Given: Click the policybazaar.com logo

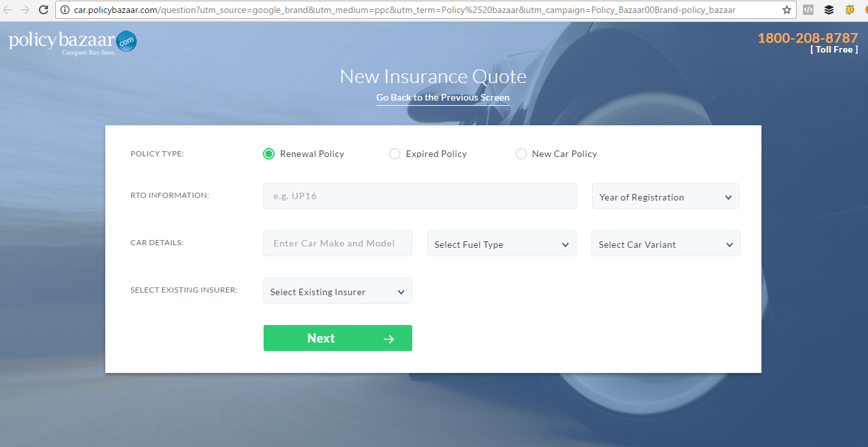Looking at the screenshot, I should coord(73,43).
